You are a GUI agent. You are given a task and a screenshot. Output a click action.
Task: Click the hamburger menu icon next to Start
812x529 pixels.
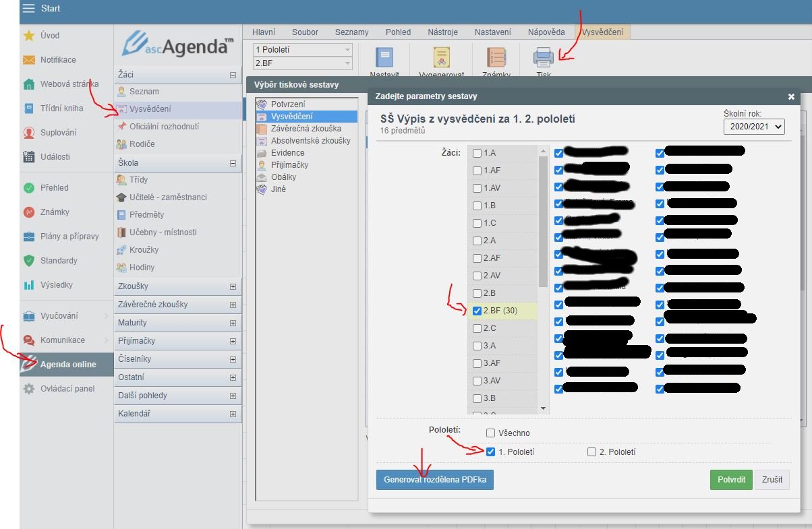[29, 9]
